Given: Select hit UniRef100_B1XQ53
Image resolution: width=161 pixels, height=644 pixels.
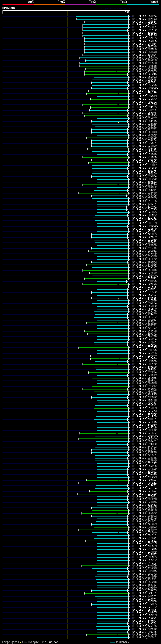Looking at the screenshot, I should 144,91.
